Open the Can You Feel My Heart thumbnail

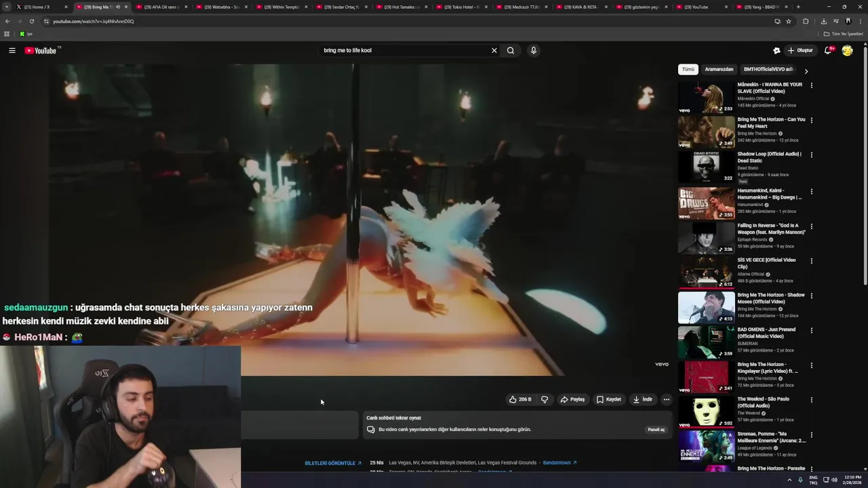point(706,131)
